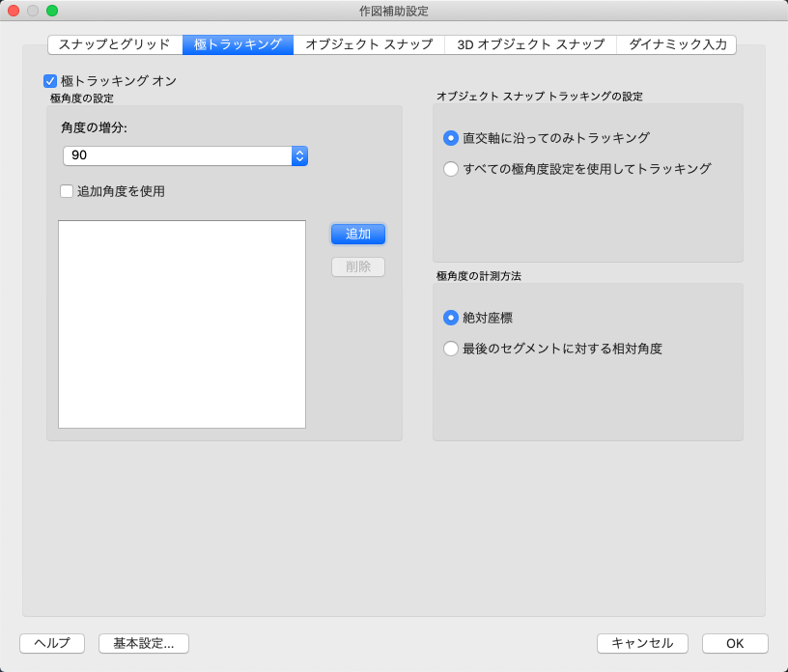Click the キャンセル button
788x672 pixels.
point(642,643)
